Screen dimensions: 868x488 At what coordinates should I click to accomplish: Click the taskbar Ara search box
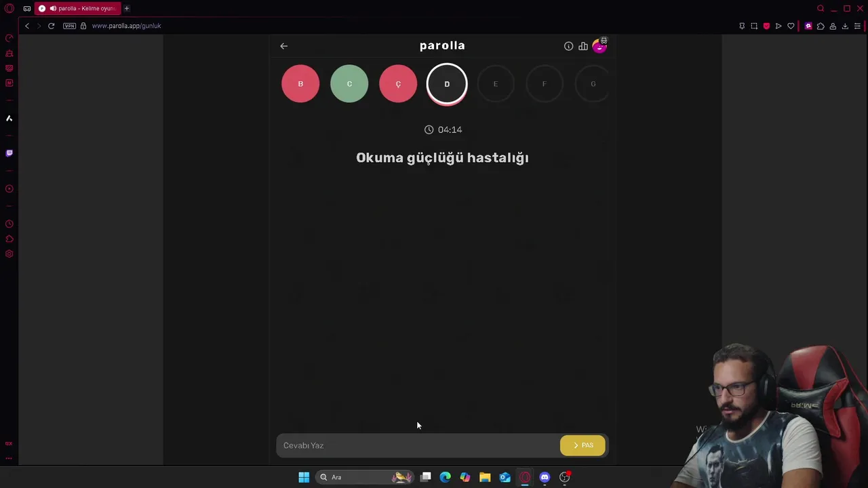[365, 477]
